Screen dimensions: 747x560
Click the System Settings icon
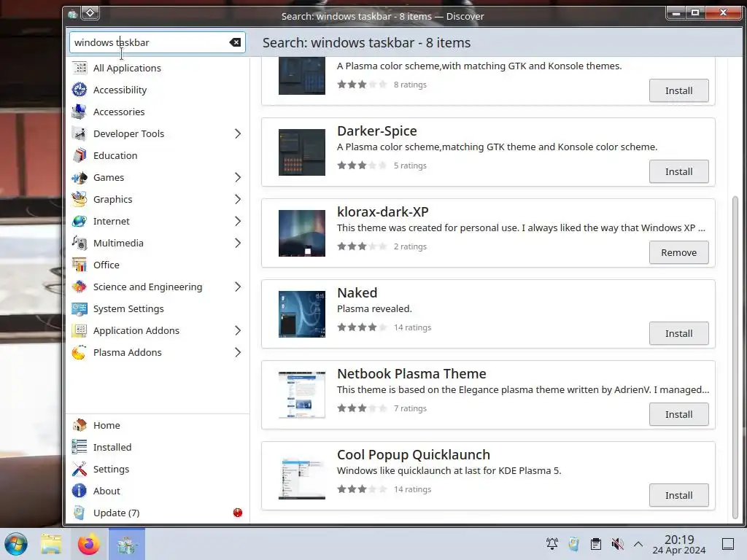[80, 309]
